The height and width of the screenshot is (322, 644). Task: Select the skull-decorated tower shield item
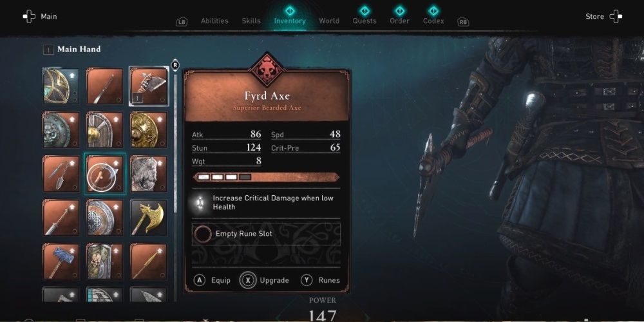pos(105,261)
